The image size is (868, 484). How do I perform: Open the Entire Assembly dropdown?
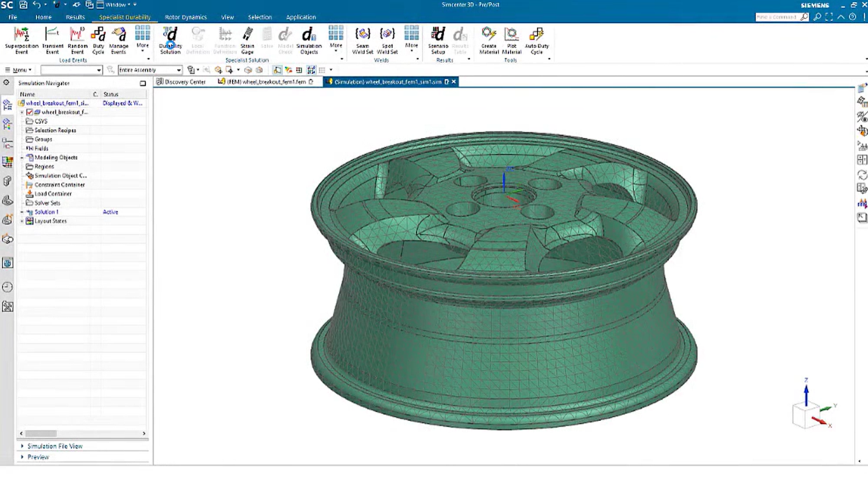pyautogui.click(x=150, y=70)
